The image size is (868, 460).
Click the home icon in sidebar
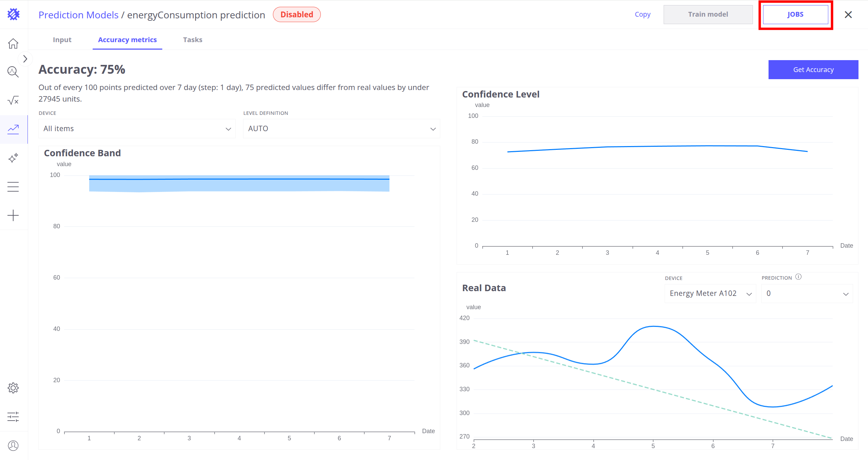coord(13,43)
